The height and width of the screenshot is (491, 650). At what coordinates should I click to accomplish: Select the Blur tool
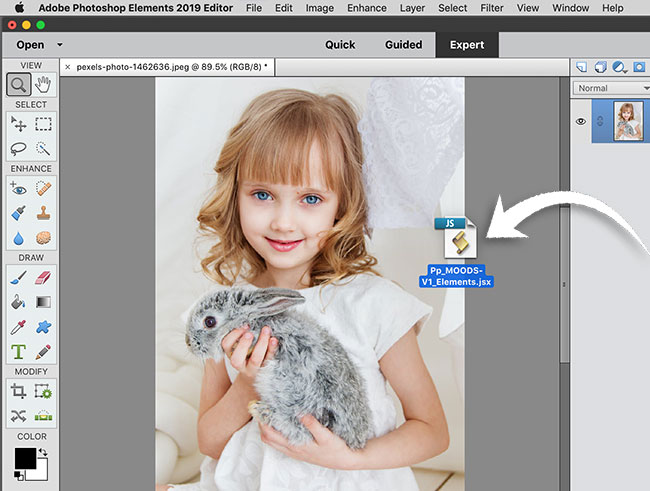[19, 238]
